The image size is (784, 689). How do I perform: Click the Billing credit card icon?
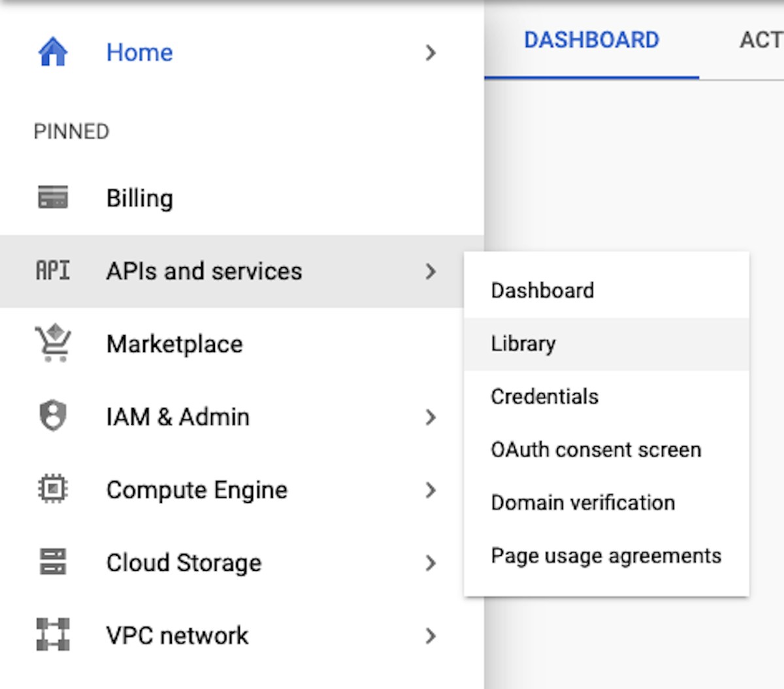[x=53, y=197]
